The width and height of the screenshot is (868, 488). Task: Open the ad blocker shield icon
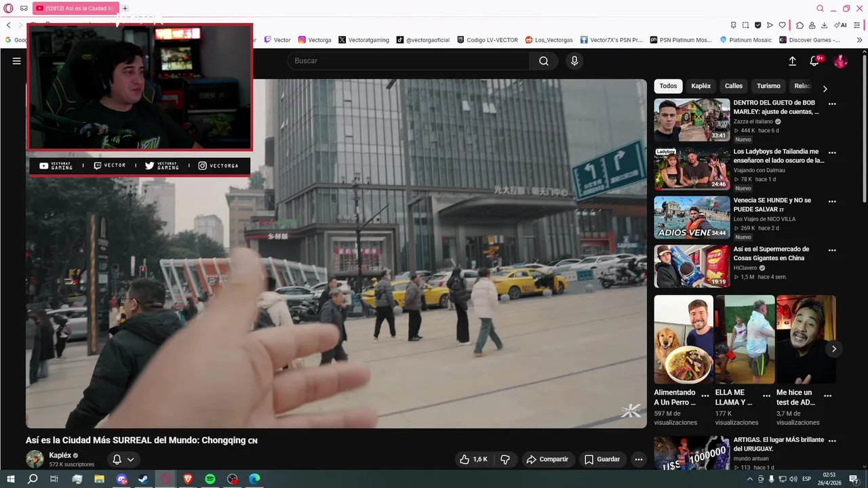point(757,25)
